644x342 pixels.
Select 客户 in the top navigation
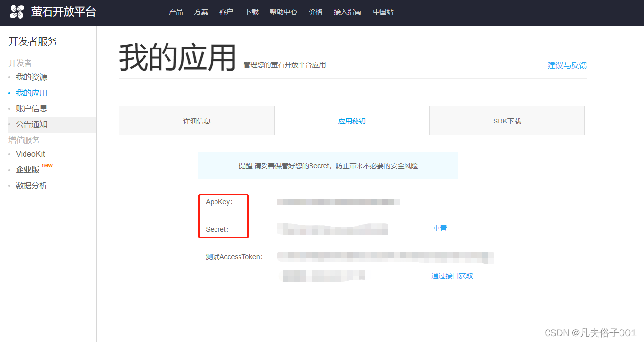[x=226, y=12]
